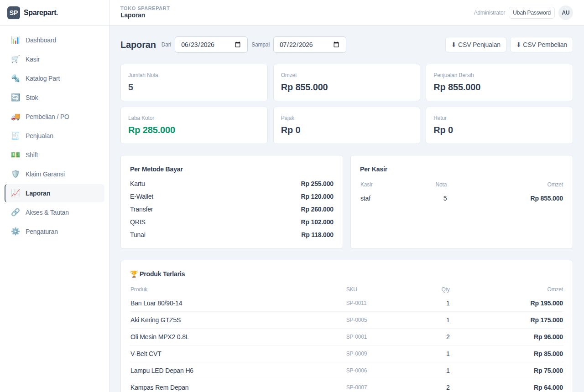Open calendar picker on Dari date
The width and height of the screenshot is (584, 392).
(x=238, y=45)
